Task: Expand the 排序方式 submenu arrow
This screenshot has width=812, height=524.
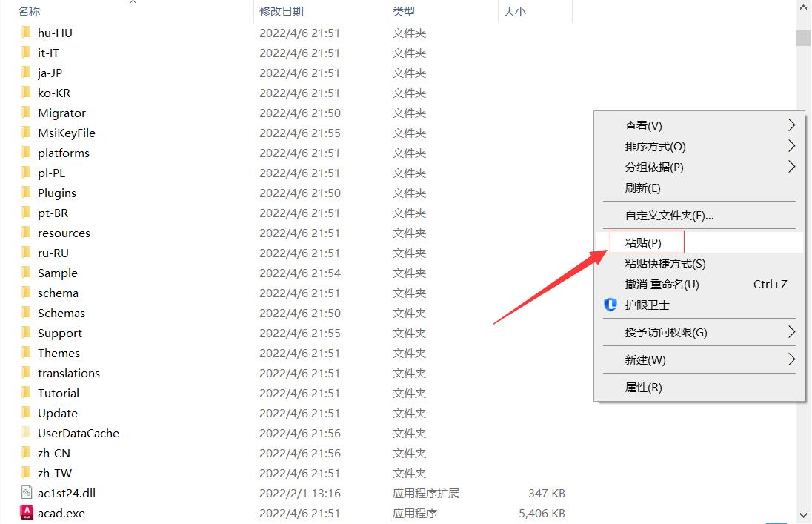Action: 791,146
